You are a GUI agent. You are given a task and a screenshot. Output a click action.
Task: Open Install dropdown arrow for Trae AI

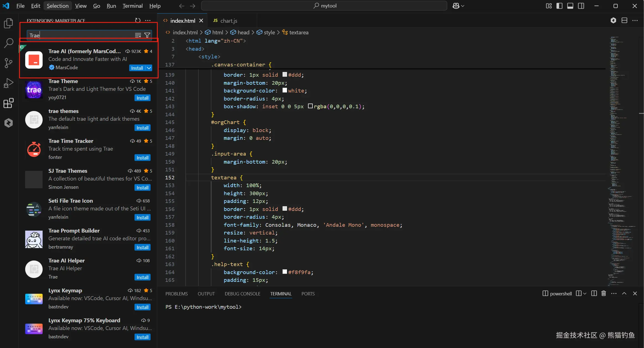pos(149,68)
